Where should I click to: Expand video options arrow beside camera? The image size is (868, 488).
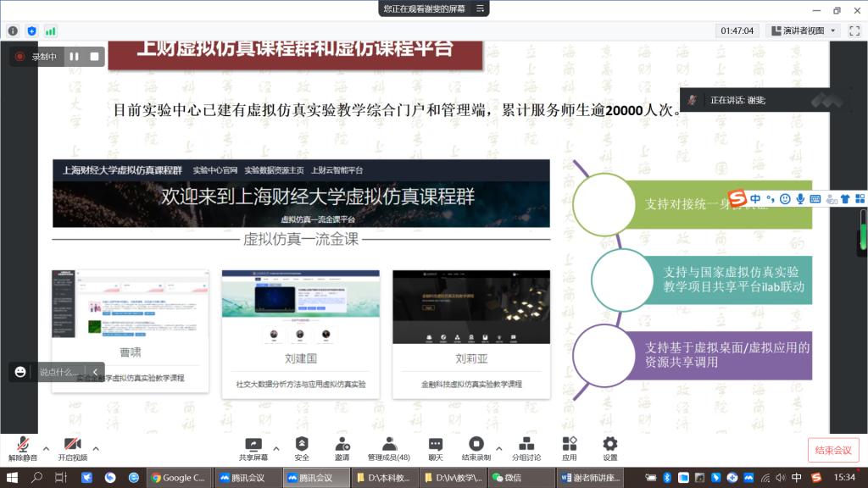96,448
